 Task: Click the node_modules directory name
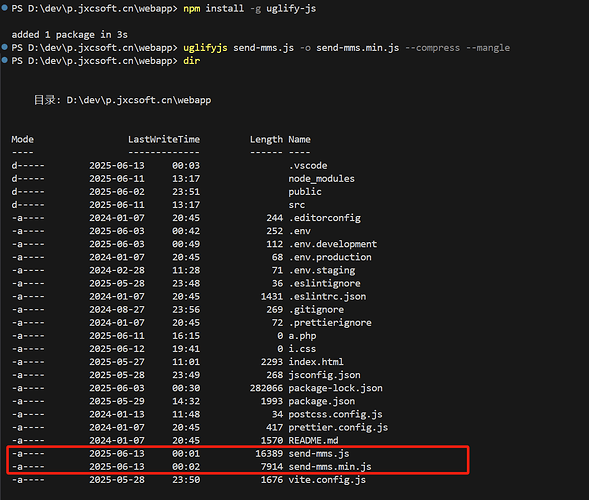tap(322, 178)
